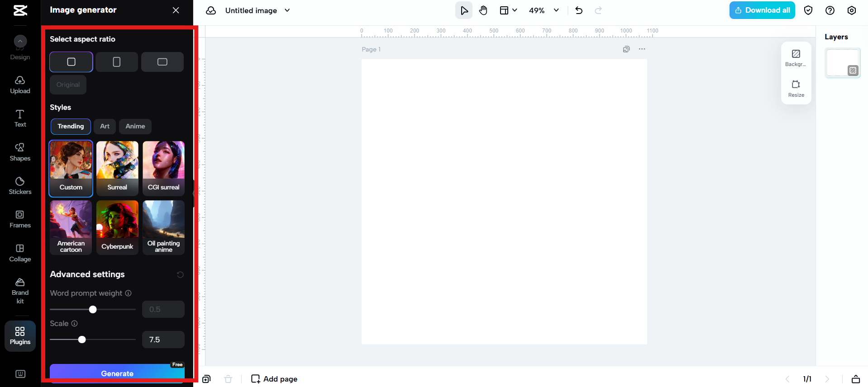Select the portrait aspect ratio

117,62
